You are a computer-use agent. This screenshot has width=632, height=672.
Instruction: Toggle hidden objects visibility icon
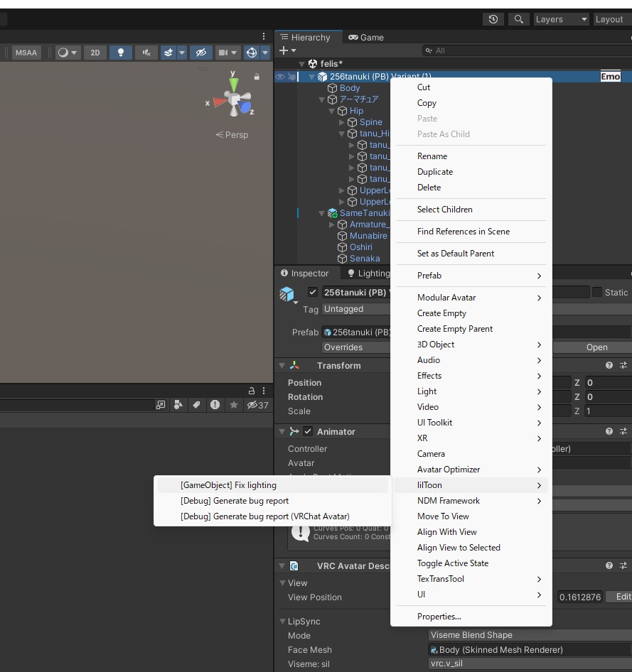click(x=200, y=53)
